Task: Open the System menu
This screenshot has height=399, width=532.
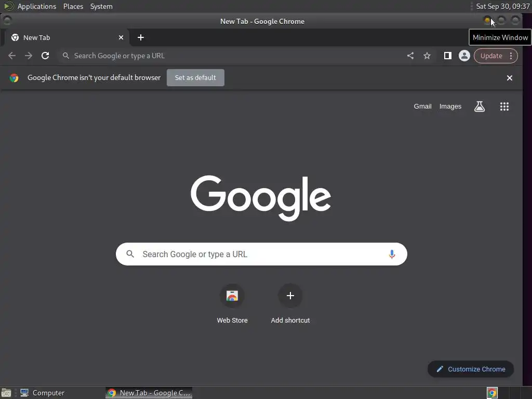Action: pyautogui.click(x=101, y=6)
